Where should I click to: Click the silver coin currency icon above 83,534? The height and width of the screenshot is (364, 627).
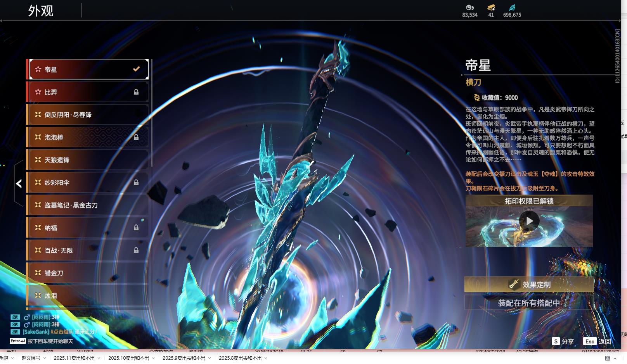point(470,7)
